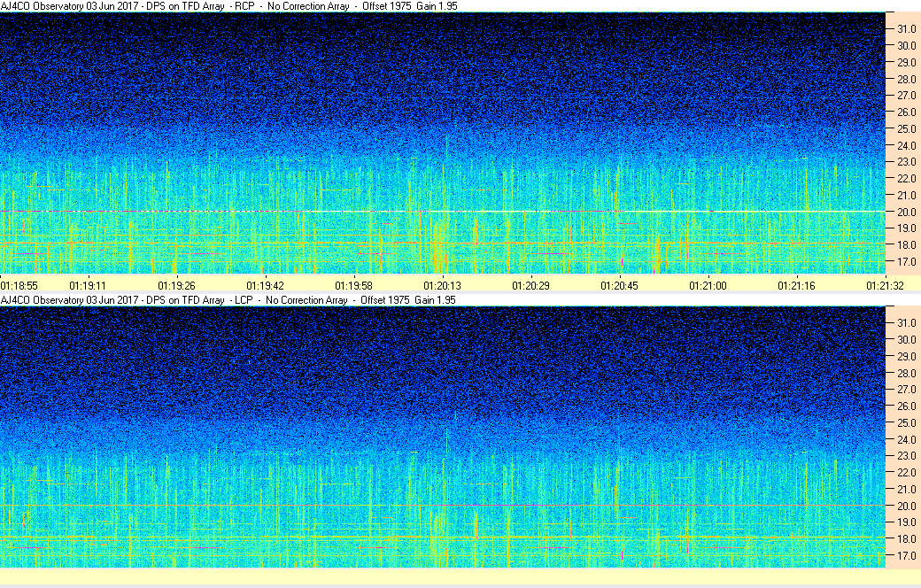Select the 25.0 frequency label in LCP panel

(907, 422)
